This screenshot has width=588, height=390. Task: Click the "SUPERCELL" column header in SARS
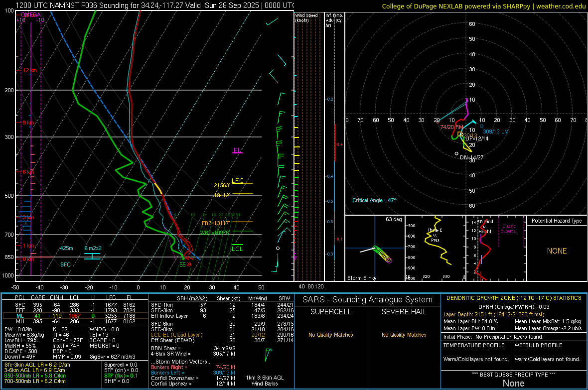(x=331, y=312)
